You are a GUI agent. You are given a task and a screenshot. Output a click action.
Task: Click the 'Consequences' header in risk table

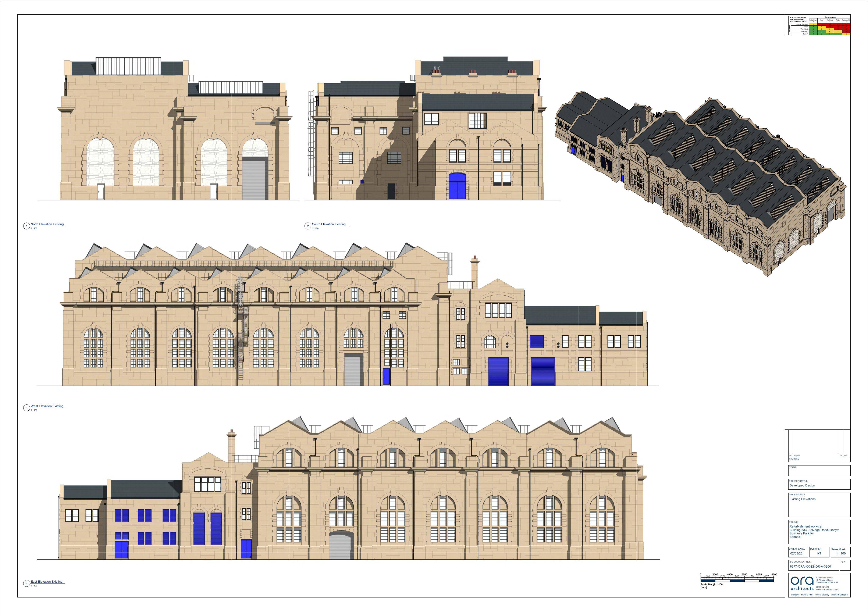pos(830,17)
